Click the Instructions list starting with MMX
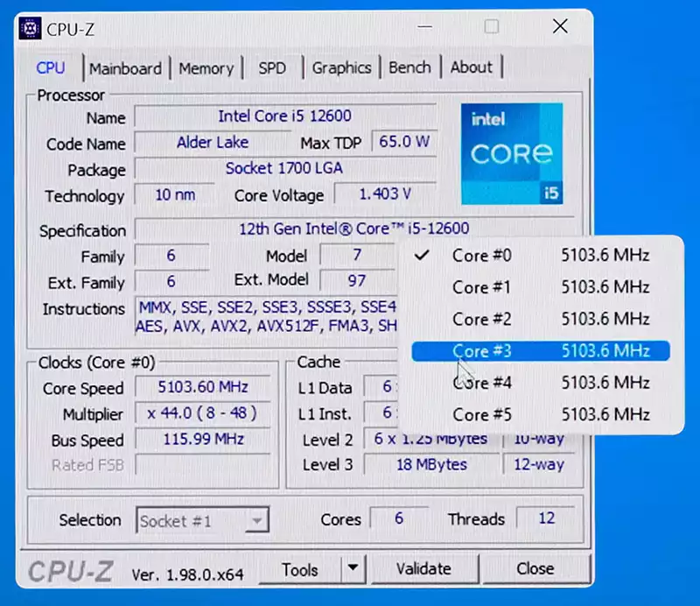The width and height of the screenshot is (700, 606). coord(266,316)
